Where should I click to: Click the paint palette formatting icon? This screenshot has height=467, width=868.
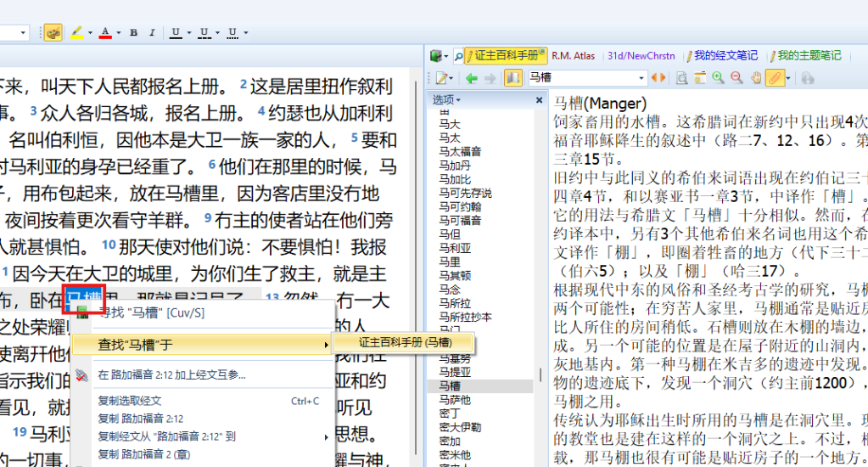(53, 33)
